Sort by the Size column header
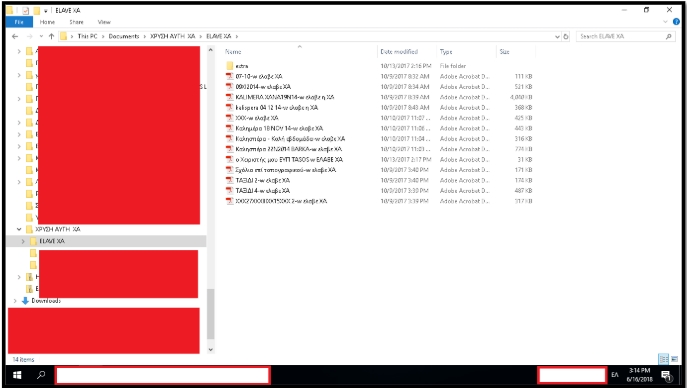 (x=505, y=52)
